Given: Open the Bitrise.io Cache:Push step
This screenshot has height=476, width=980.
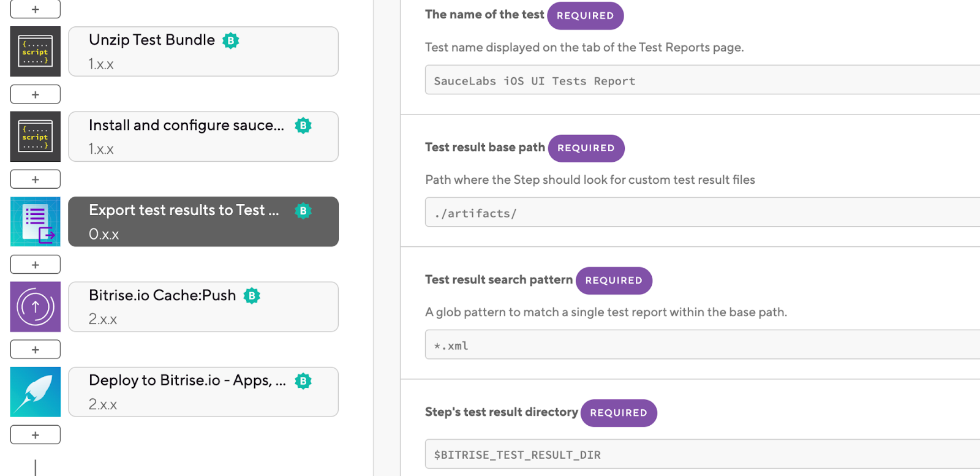Looking at the screenshot, I should pyautogui.click(x=203, y=307).
